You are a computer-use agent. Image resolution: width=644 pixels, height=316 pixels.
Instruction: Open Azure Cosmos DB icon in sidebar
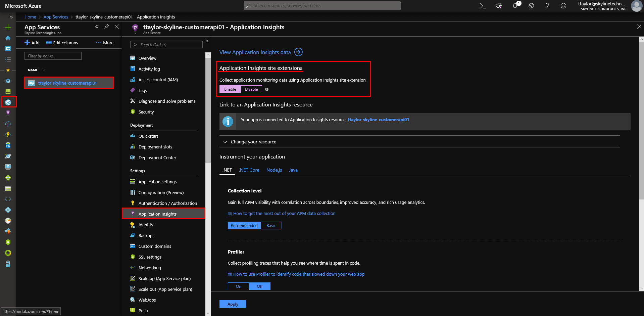click(x=8, y=156)
